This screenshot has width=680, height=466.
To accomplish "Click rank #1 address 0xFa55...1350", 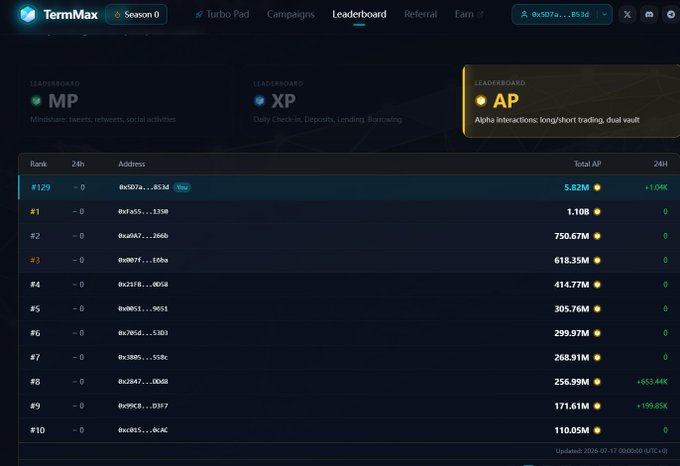I will (143, 212).
